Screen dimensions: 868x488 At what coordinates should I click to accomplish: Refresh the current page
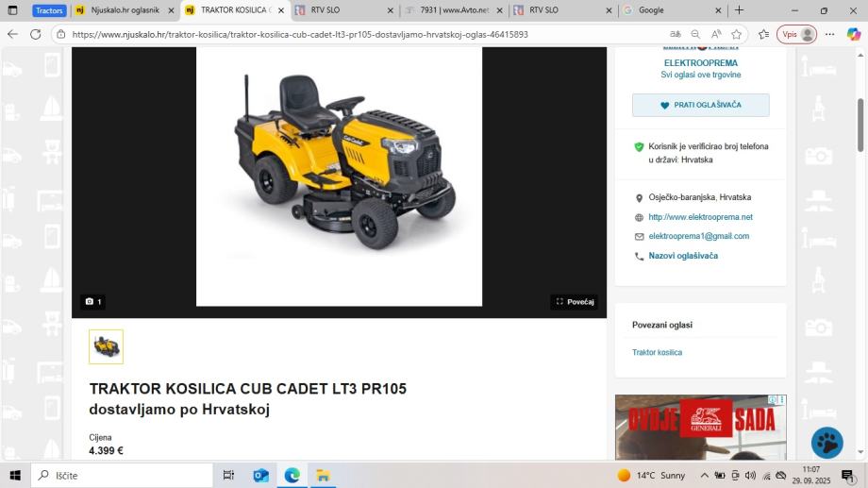pos(36,34)
